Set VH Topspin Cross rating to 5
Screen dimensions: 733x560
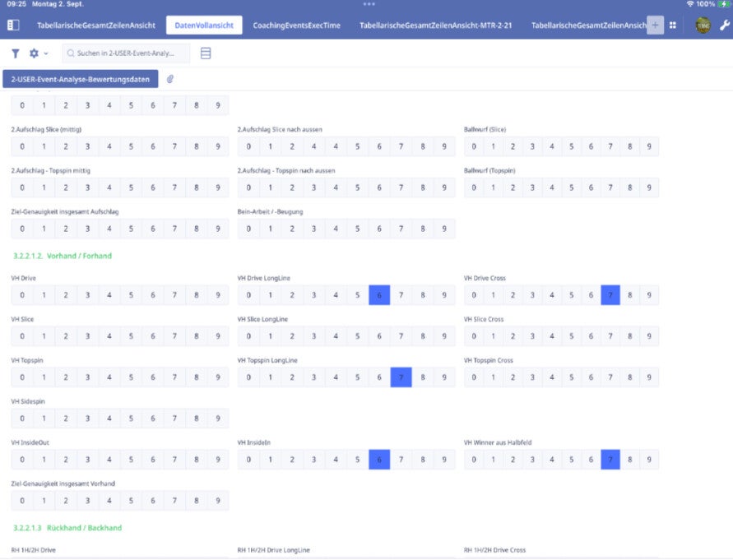[571, 377]
